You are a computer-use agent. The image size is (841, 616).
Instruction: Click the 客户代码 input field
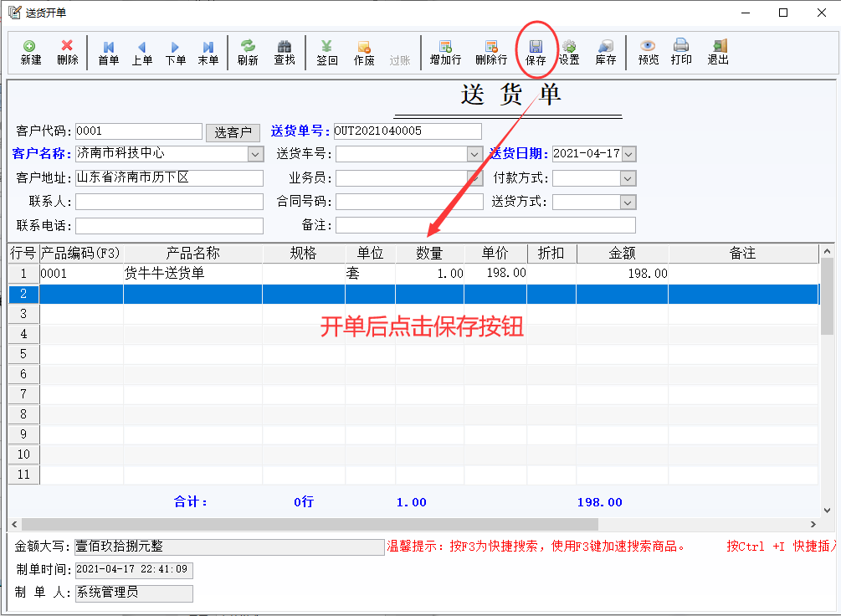[139, 131]
